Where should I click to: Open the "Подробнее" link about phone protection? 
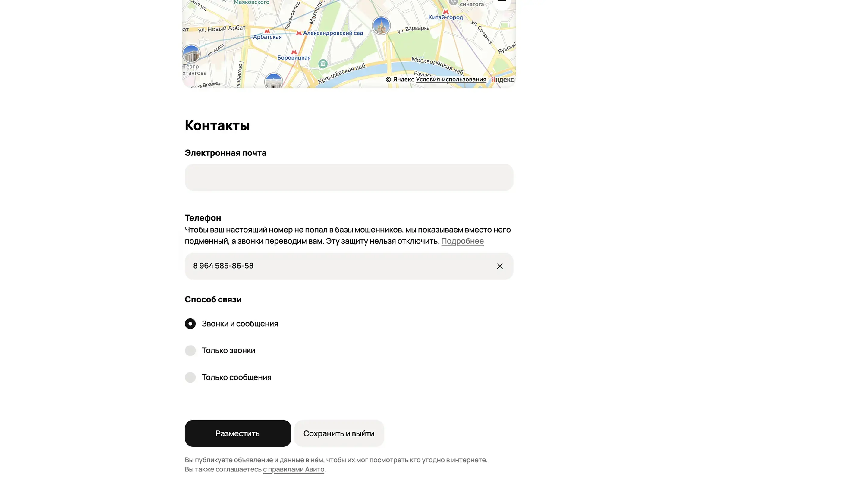(462, 241)
